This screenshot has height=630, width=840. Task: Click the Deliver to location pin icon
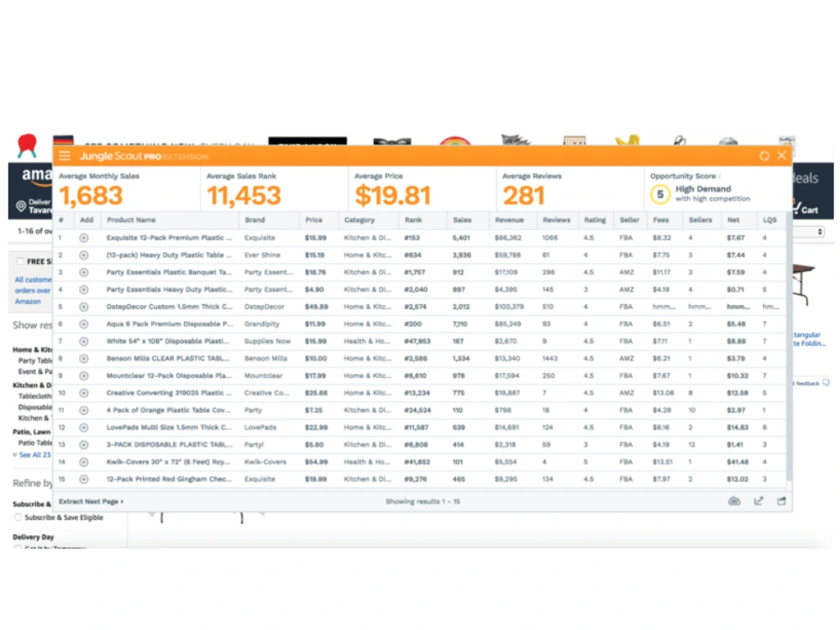(x=21, y=207)
